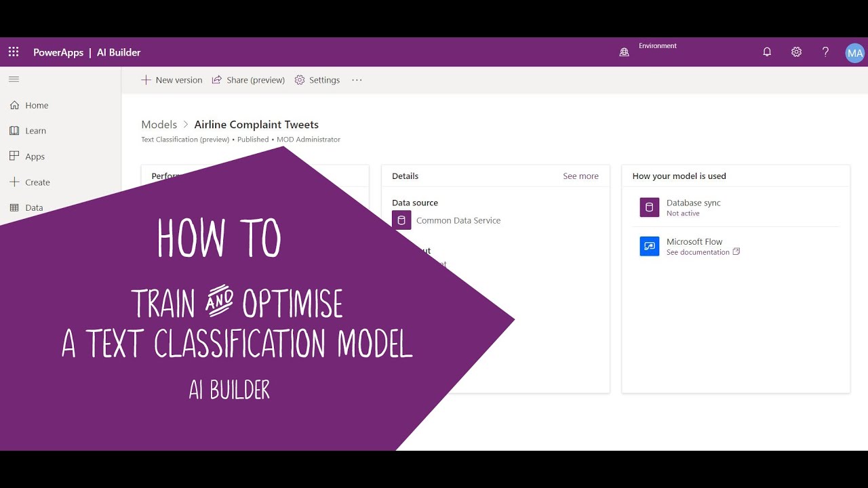Open the MA account avatar
868x488 pixels.
(x=855, y=53)
